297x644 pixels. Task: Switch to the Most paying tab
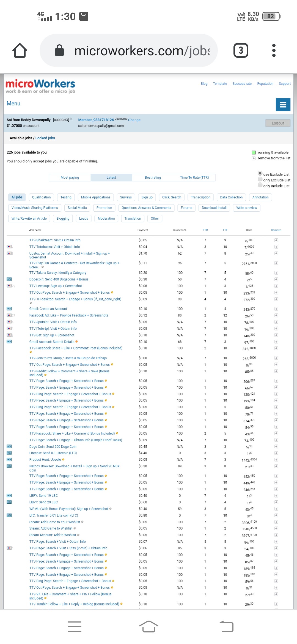click(x=70, y=178)
